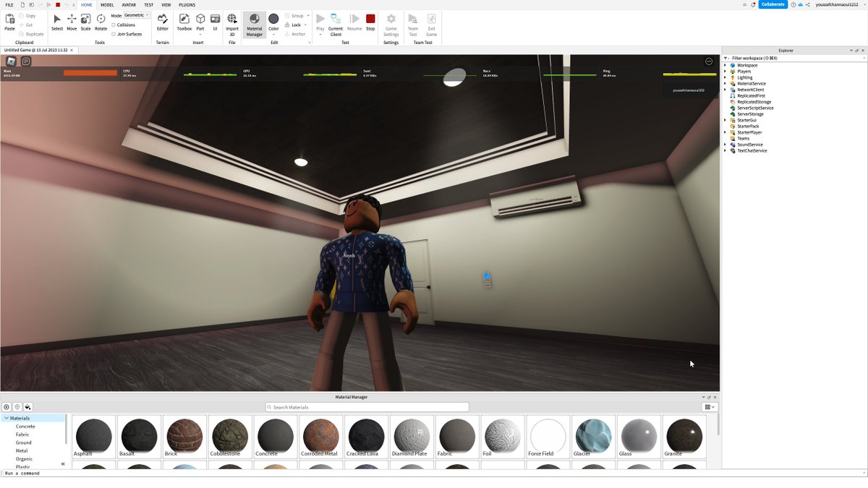Open the VIEW ribbon tab
Viewport: 868px width, 488px height.
tap(166, 4)
